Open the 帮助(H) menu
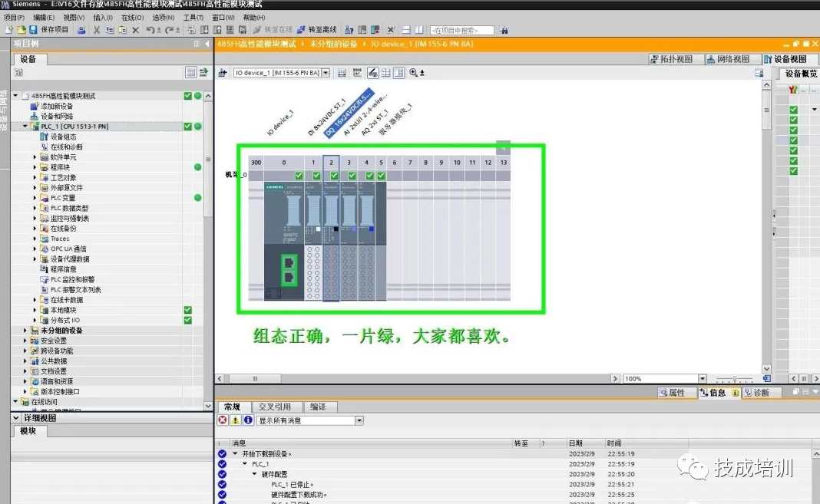The image size is (820, 504). click(254, 17)
